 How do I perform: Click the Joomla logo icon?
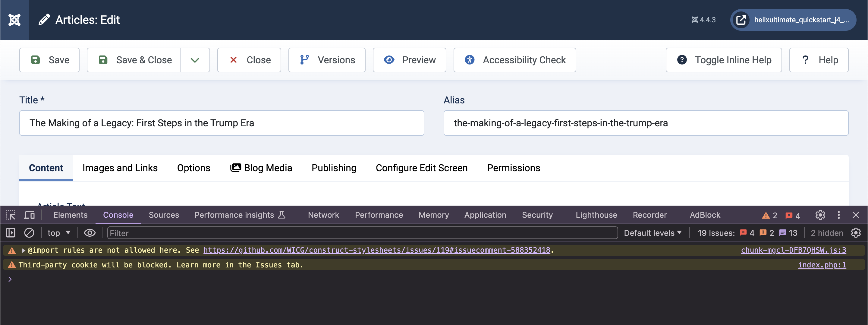click(14, 20)
